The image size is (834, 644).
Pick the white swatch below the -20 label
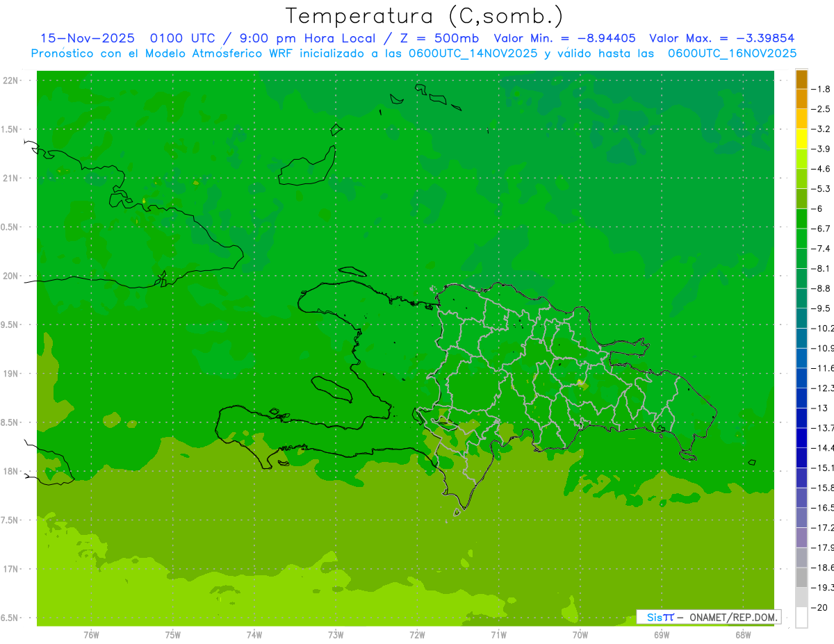pos(801,618)
